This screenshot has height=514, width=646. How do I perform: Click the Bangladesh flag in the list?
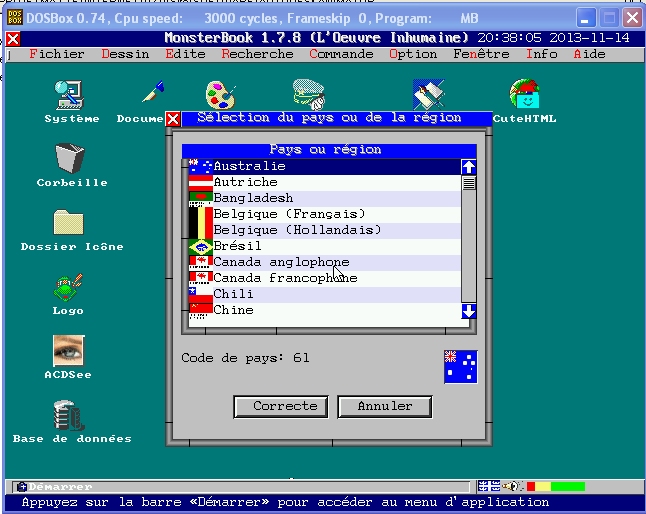(201, 199)
